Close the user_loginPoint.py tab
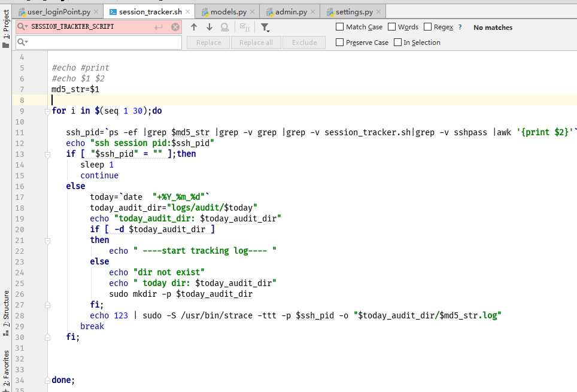The image size is (577, 392). 96,12
